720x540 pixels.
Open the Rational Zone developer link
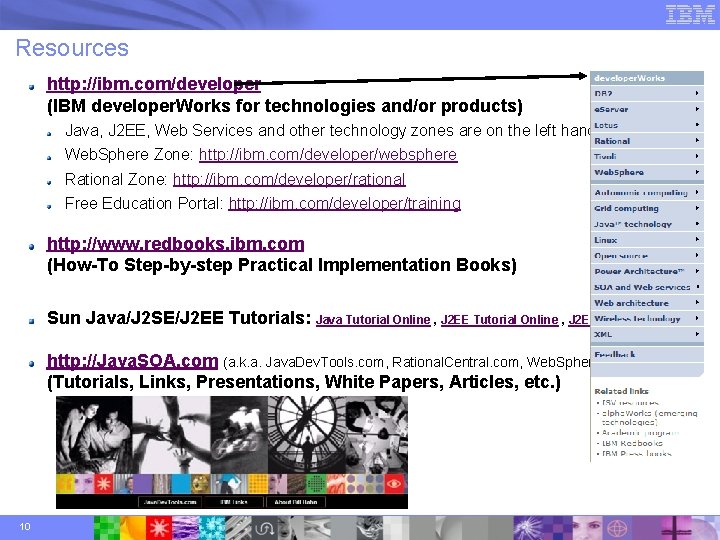click(x=289, y=179)
